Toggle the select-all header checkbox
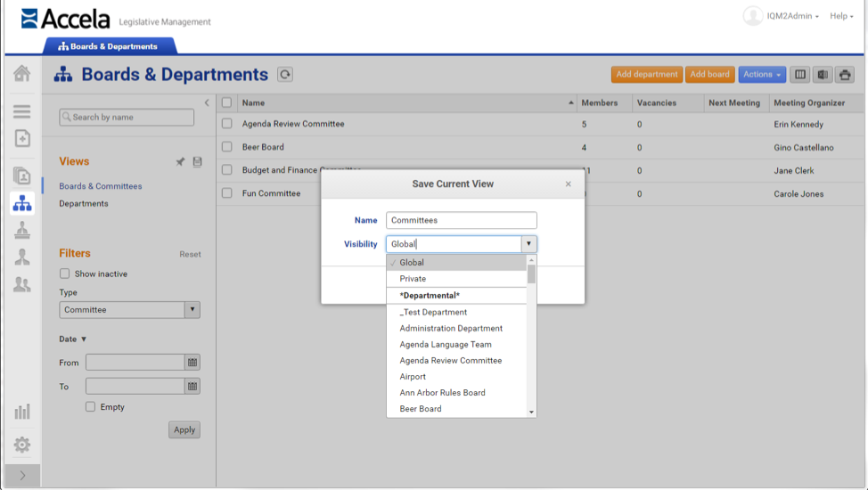Screen dimensions: 868x490 pyautogui.click(x=226, y=102)
